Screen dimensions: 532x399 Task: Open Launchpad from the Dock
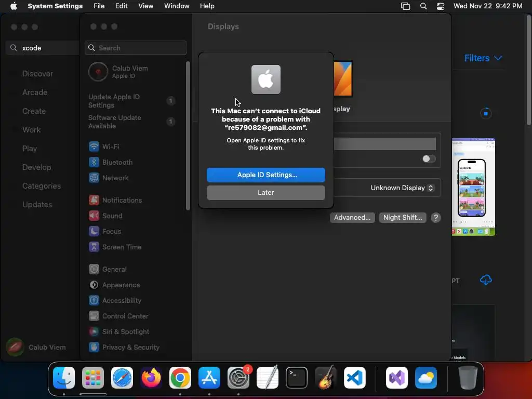tap(93, 378)
